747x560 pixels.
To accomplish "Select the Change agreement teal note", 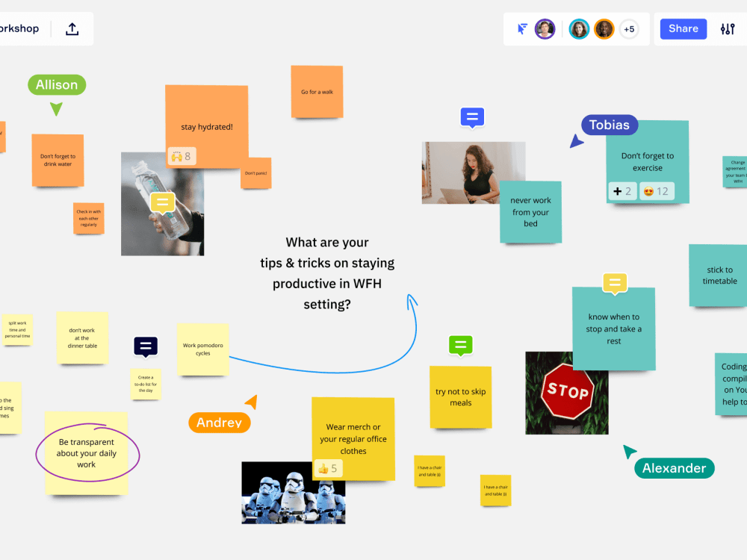I will pos(735,172).
